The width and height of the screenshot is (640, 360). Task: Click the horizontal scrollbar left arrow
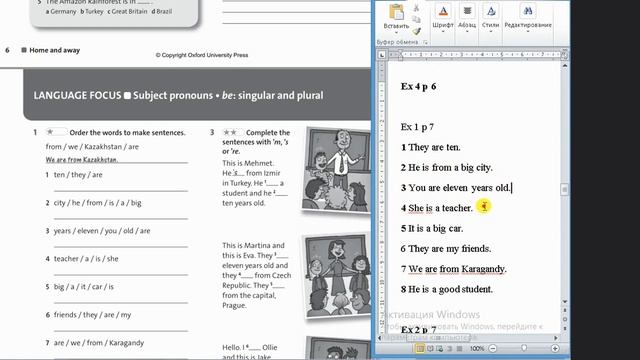380,338
